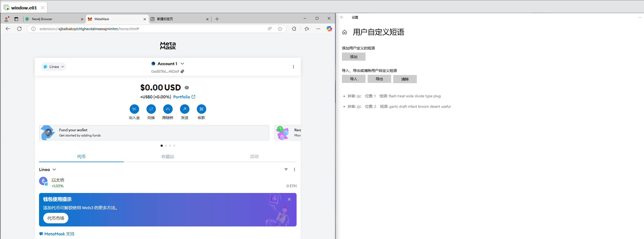Click the $0.00 USD balance
Viewport: 644px width, 239px height.
pyautogui.click(x=161, y=87)
